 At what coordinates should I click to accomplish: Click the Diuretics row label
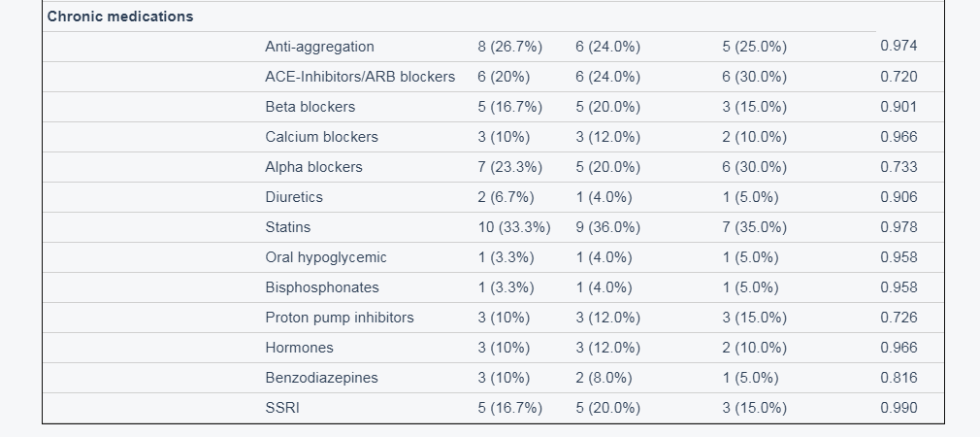pyautogui.click(x=294, y=197)
